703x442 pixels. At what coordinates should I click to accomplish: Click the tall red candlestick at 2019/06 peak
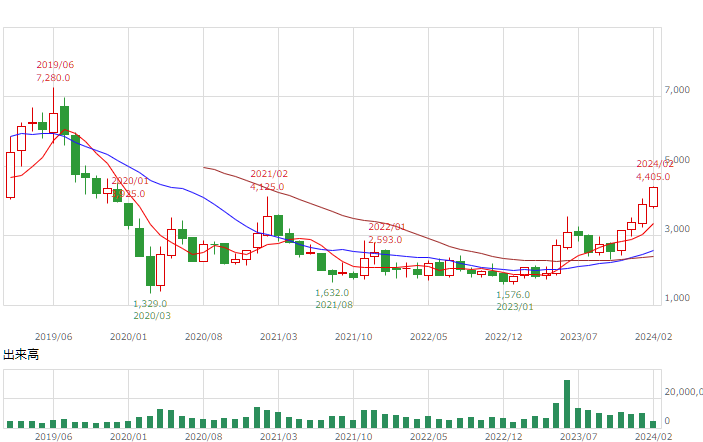[53, 123]
